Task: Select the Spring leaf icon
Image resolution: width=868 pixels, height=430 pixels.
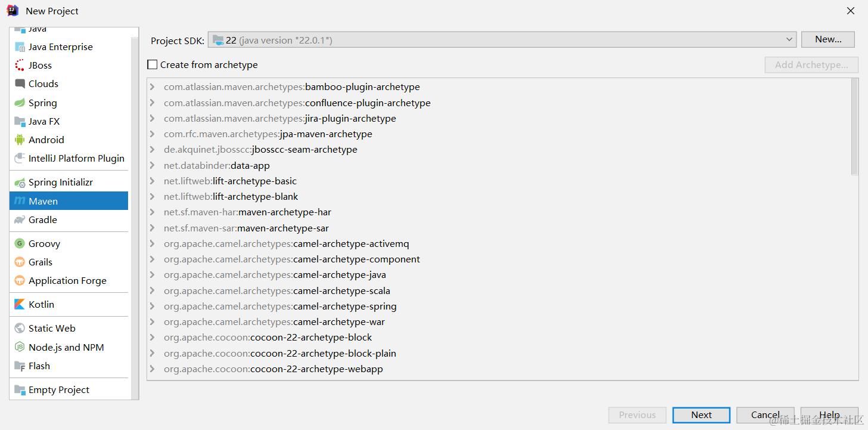Action: point(20,103)
